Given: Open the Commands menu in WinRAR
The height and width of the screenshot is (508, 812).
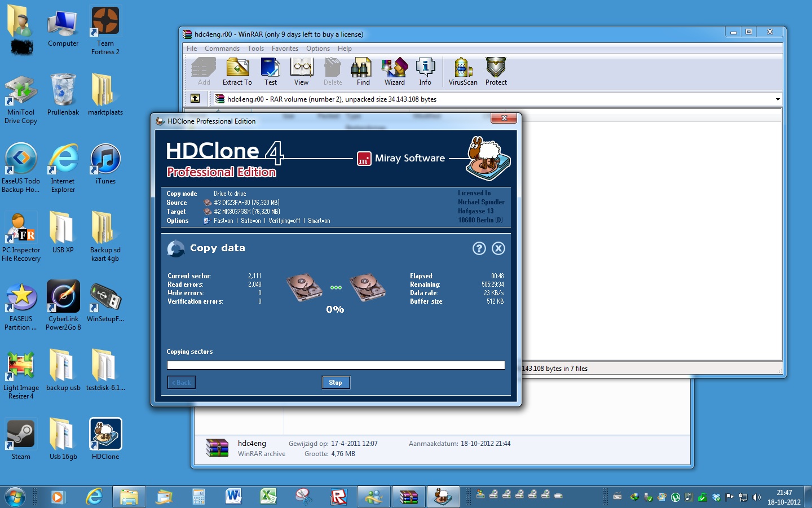Looking at the screenshot, I should [x=222, y=49].
